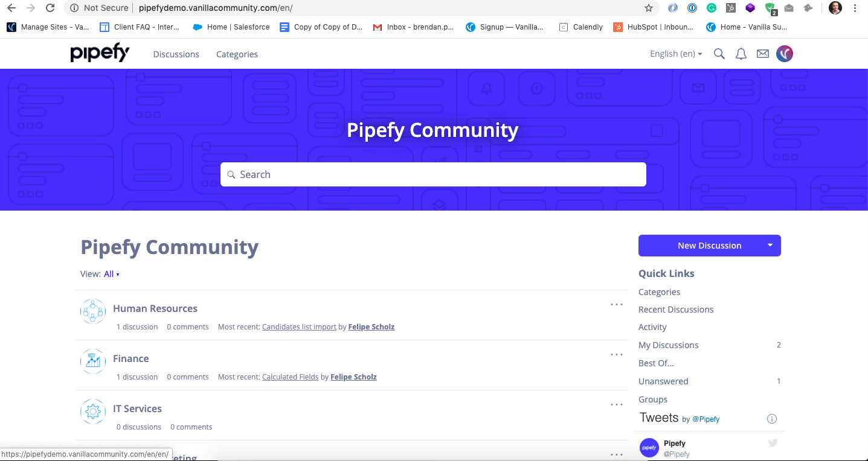Open the Categories nav item in header

pos(237,54)
